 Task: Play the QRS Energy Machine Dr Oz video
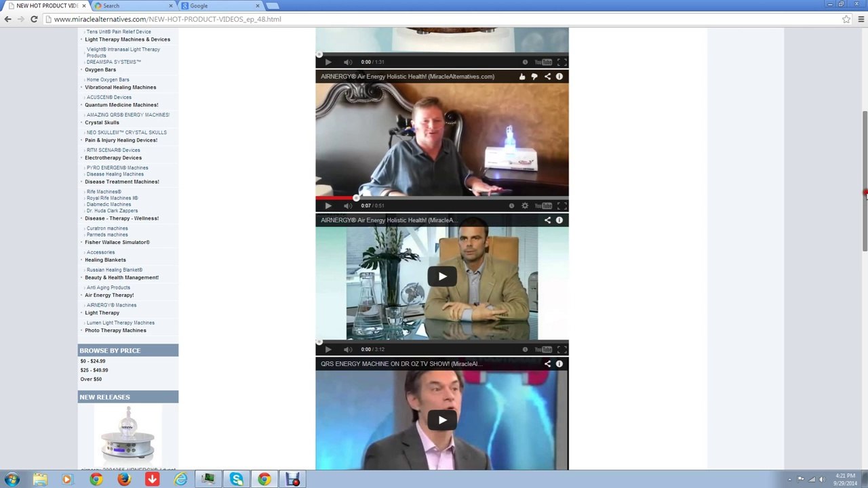click(442, 420)
